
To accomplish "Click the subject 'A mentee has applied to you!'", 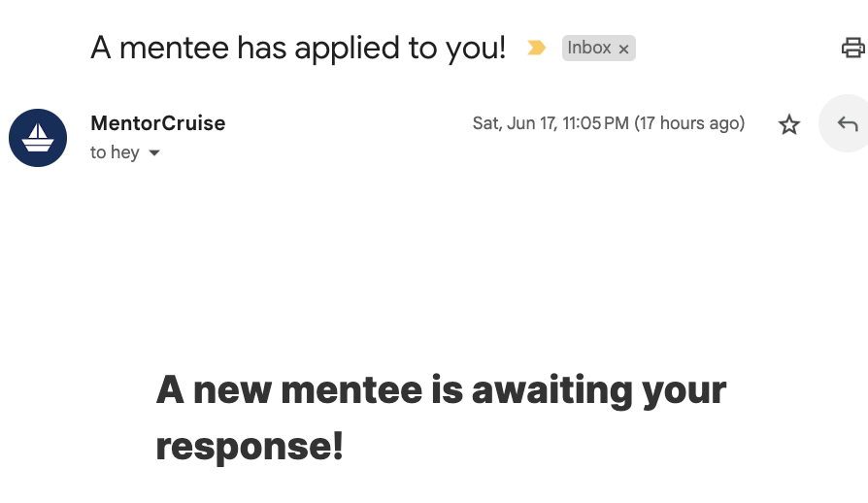I will click(x=298, y=48).
